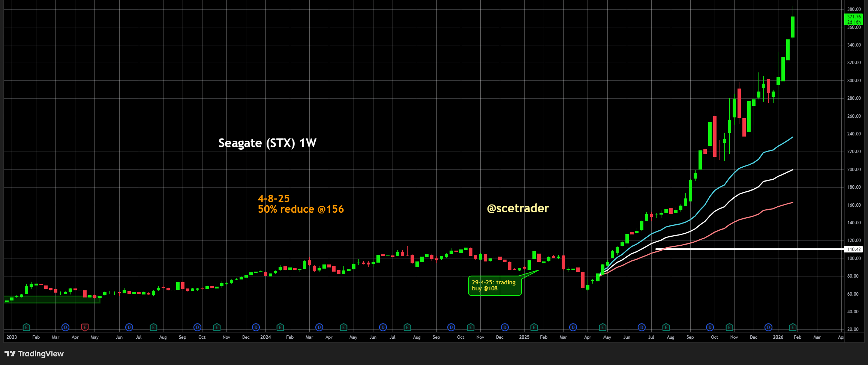Click the 2025 label on the time axis
The height and width of the screenshot is (365, 868).
pos(524,337)
